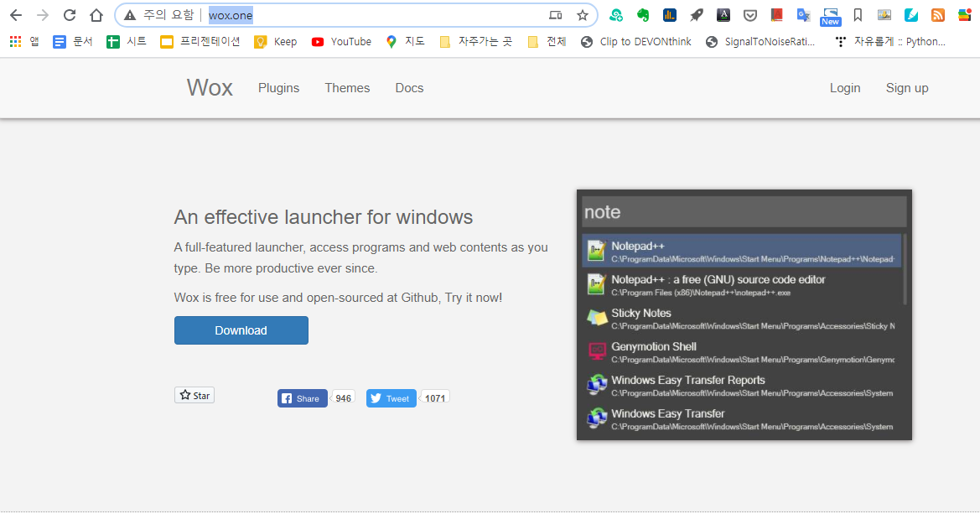Viewport: 980px width, 514px height.
Task: Click the stacked colored books extension icon
Action: pos(965,15)
